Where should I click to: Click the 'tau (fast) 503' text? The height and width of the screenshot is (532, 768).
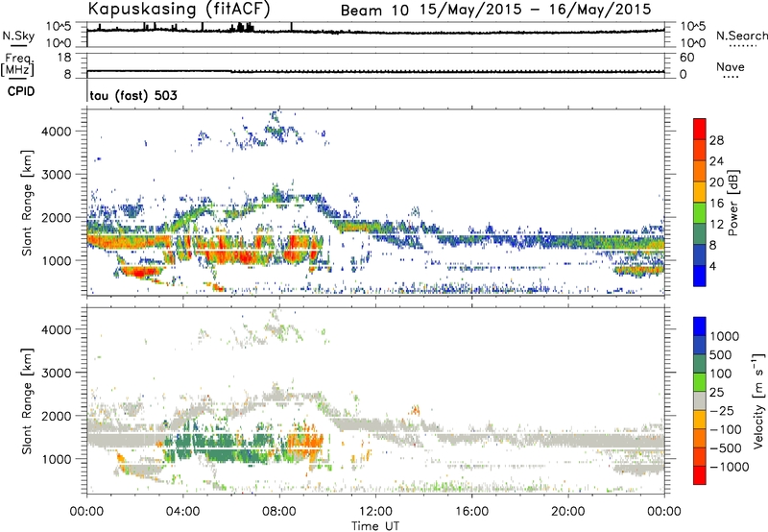133,95
